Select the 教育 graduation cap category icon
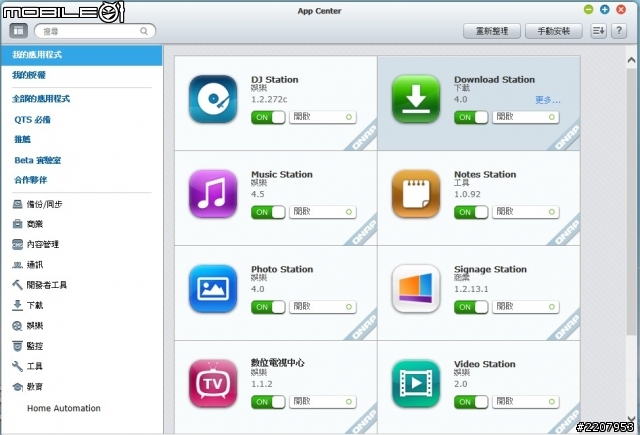The width and height of the screenshot is (640, 435). [17, 386]
